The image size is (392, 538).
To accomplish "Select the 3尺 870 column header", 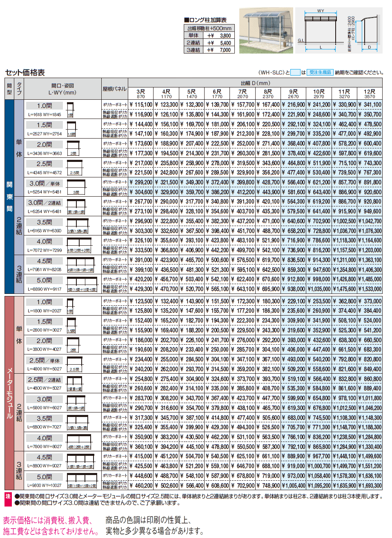I will (140, 94).
